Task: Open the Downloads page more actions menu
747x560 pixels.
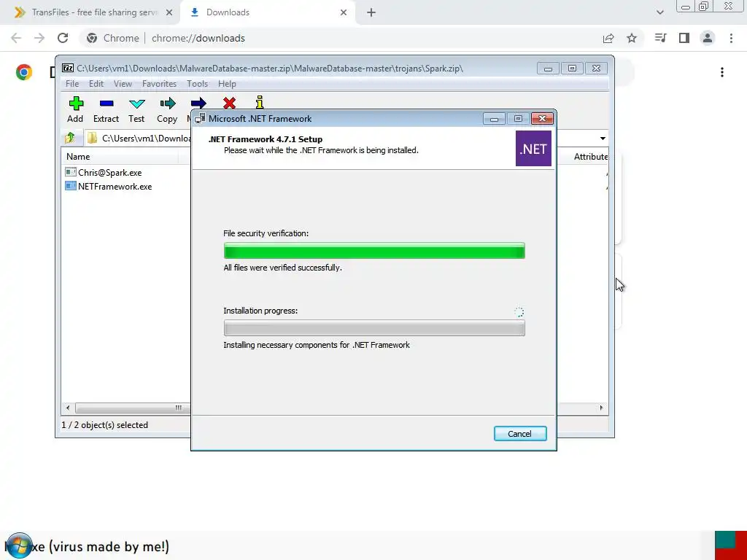Action: (722, 72)
